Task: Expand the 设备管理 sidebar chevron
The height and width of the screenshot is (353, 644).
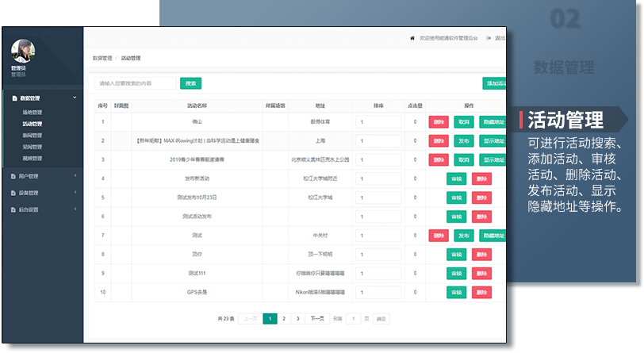Action: pyautogui.click(x=75, y=193)
